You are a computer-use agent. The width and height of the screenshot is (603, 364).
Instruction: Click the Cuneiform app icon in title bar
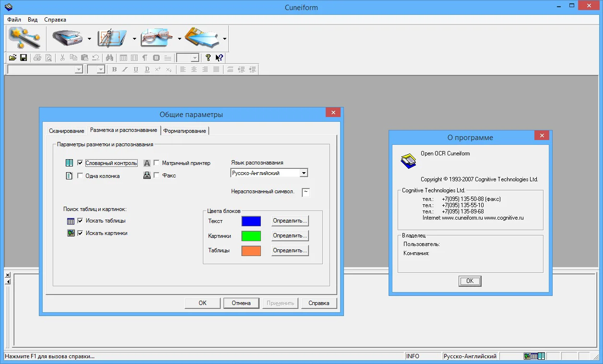[8, 7]
